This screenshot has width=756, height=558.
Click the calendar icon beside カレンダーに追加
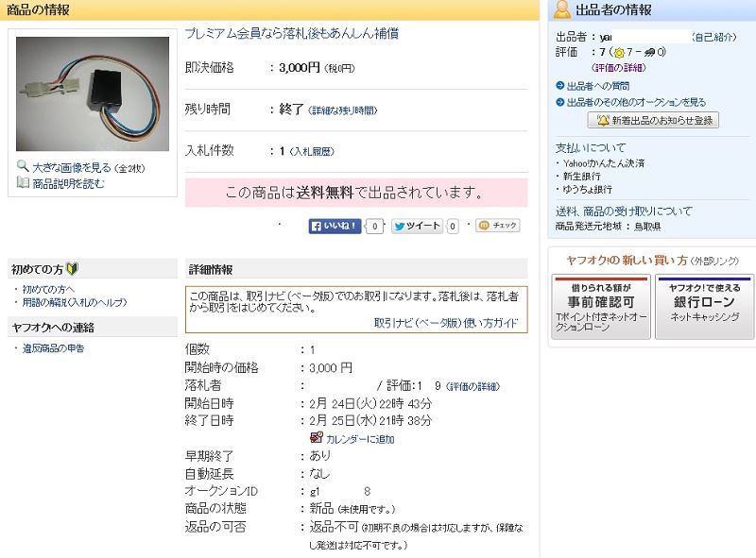317,437
